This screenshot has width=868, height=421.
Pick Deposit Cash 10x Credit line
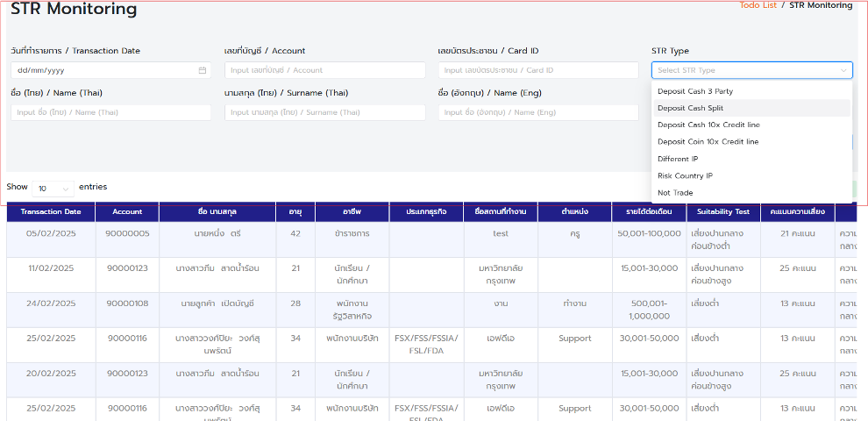click(708, 125)
